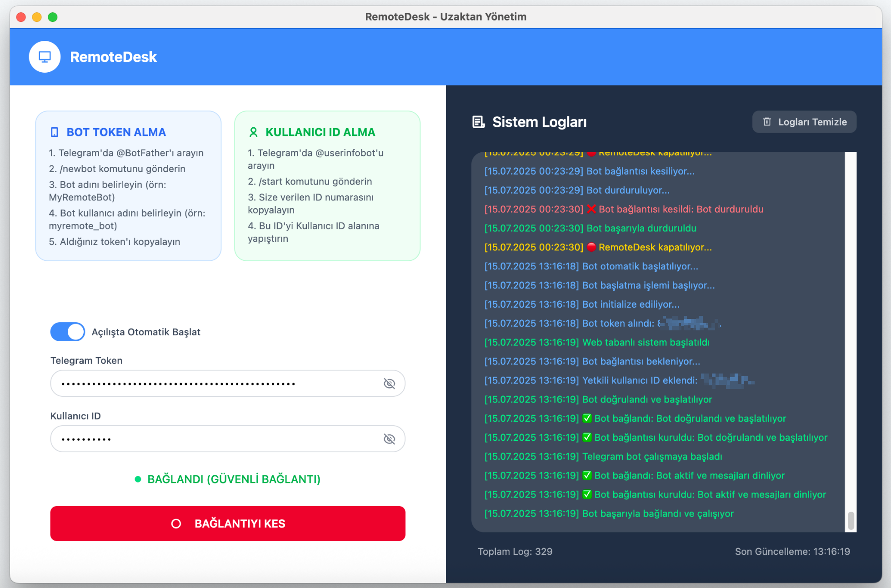Toggle Açılışta Otomatik Başlat switch
This screenshot has height=588, width=891.
(68, 332)
